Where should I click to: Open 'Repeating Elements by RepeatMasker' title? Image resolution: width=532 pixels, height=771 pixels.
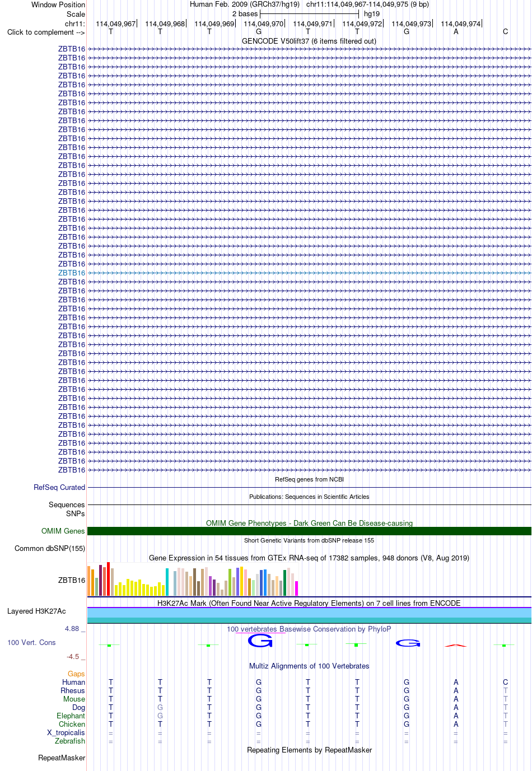click(309, 750)
